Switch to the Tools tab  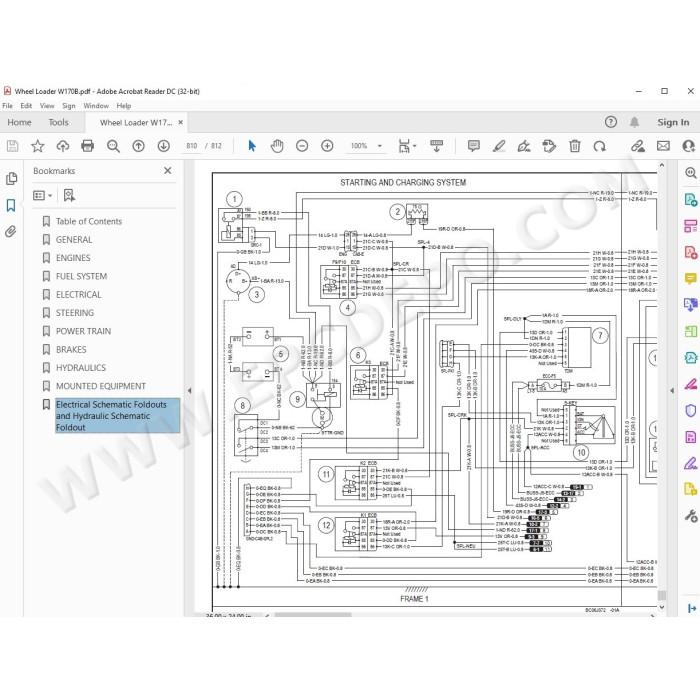(58, 122)
